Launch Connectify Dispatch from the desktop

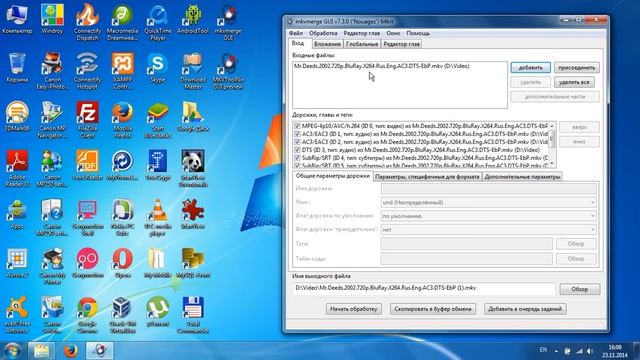click(87, 22)
